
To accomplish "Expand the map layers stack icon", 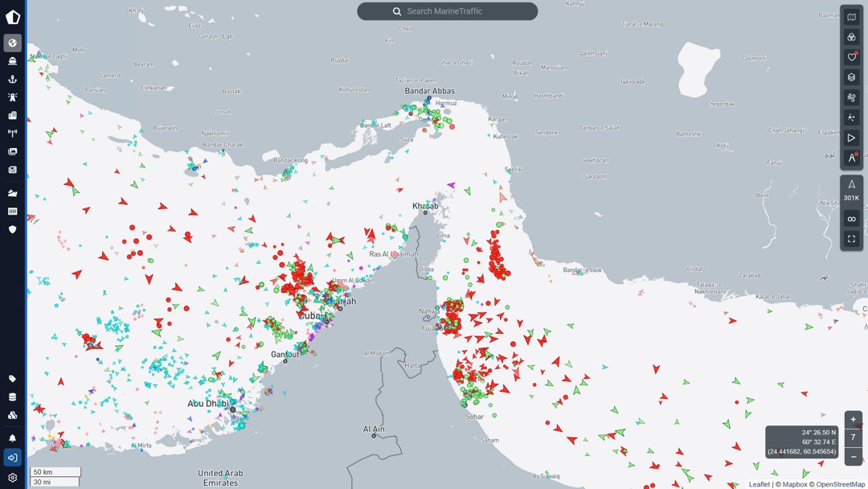I will [x=851, y=77].
